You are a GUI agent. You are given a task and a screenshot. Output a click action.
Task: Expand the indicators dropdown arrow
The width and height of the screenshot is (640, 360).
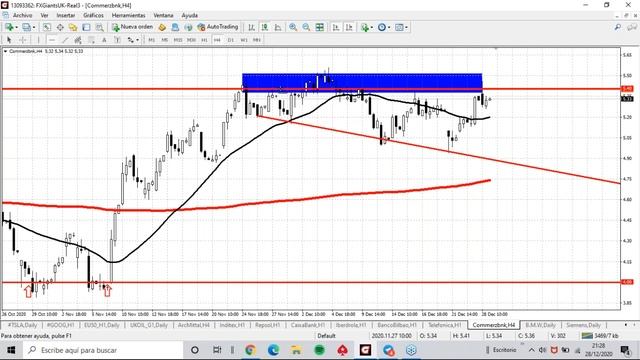[371, 27]
